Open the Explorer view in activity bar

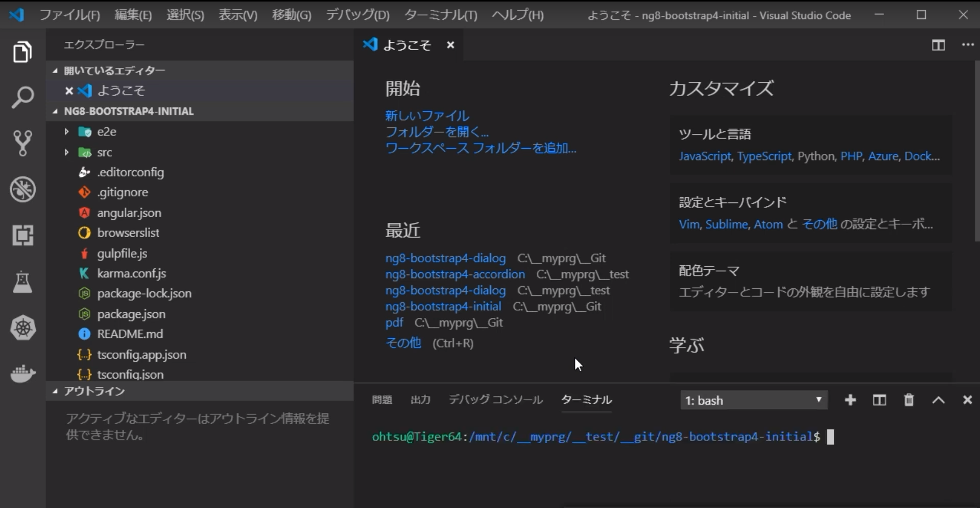tap(22, 52)
